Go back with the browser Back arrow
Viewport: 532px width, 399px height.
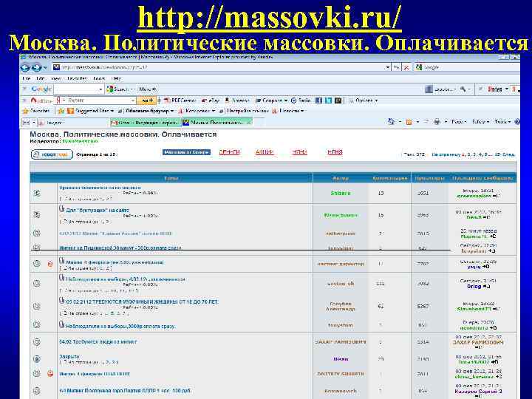click(x=25, y=67)
